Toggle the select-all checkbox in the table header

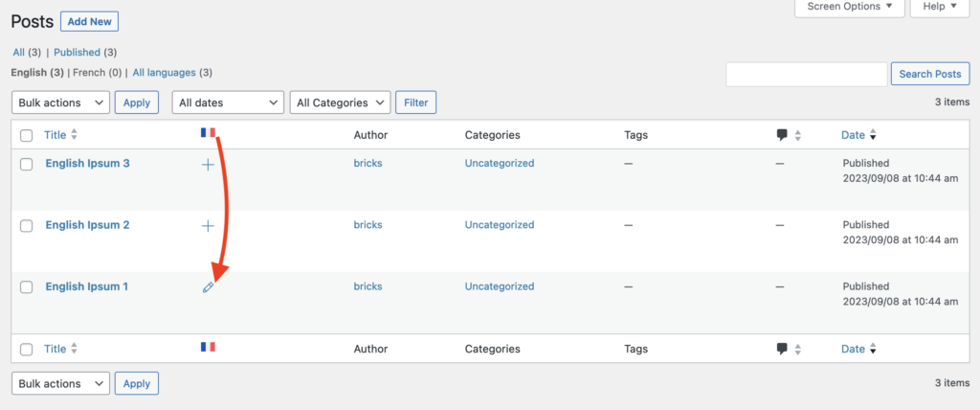(27, 136)
